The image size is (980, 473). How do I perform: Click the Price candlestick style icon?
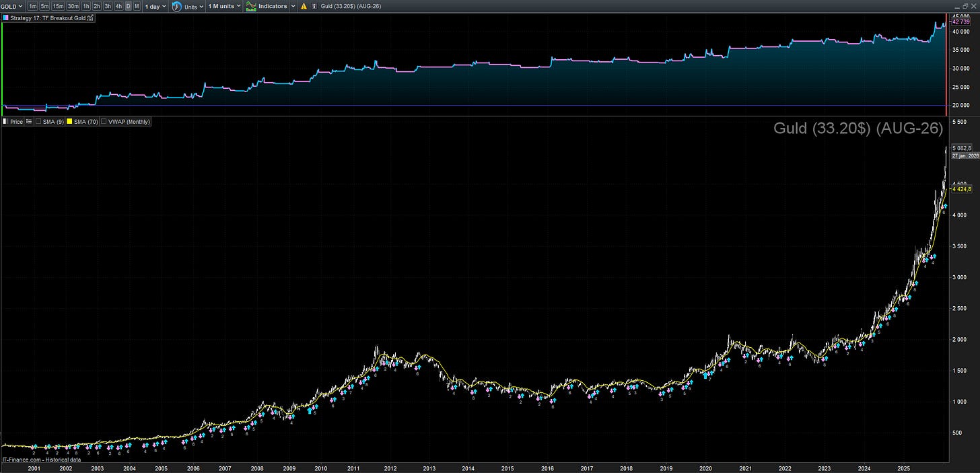pyautogui.click(x=6, y=122)
